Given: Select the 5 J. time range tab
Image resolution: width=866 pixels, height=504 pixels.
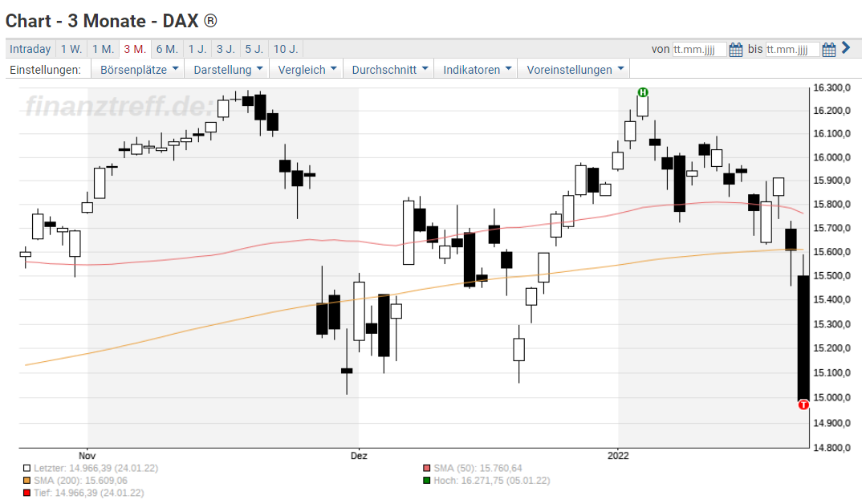Looking at the screenshot, I should pyautogui.click(x=254, y=49).
